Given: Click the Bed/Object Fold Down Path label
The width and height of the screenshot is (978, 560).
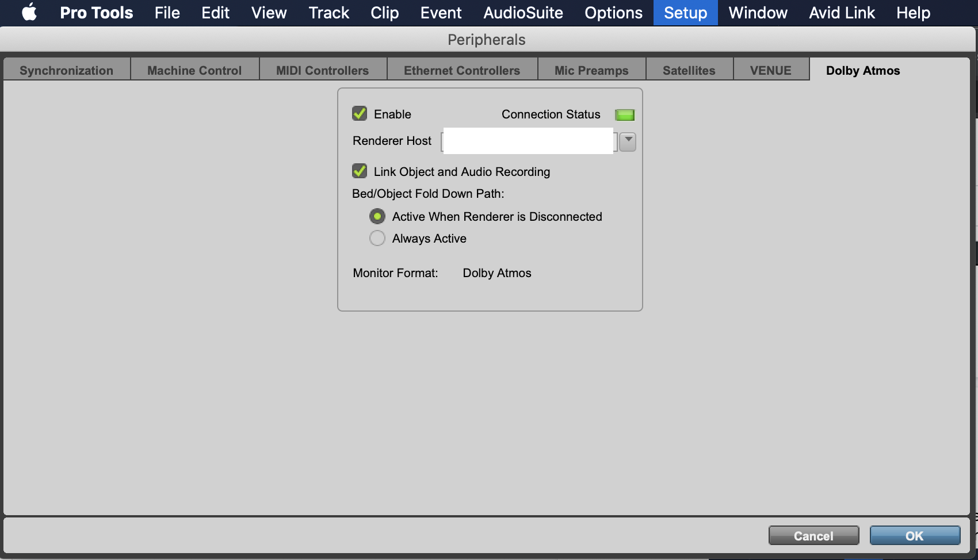Looking at the screenshot, I should click(x=428, y=194).
